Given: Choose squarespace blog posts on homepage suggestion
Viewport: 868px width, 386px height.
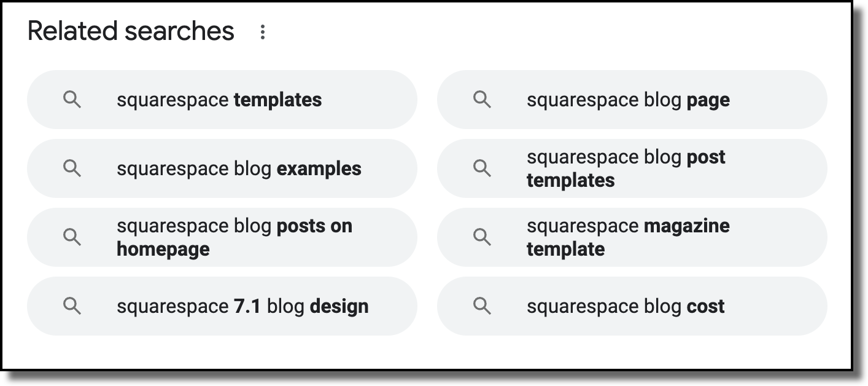Looking at the screenshot, I should pyautogui.click(x=222, y=237).
